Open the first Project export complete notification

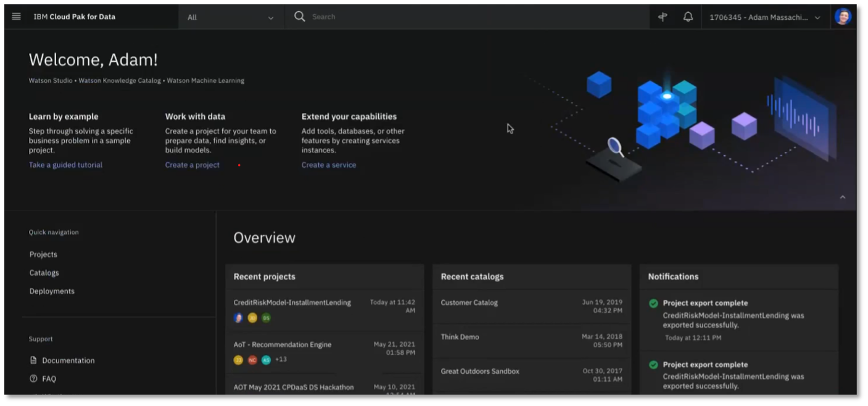coord(706,303)
